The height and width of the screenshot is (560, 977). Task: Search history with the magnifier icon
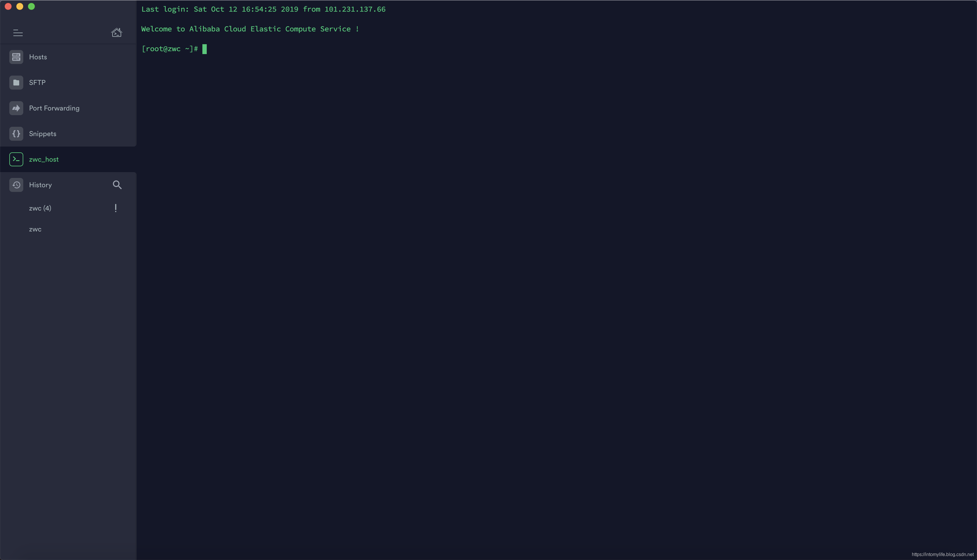coord(117,185)
